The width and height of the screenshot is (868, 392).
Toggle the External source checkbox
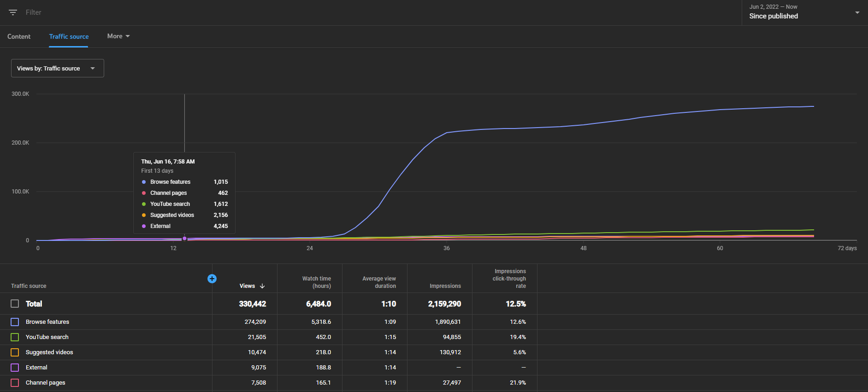tap(15, 368)
